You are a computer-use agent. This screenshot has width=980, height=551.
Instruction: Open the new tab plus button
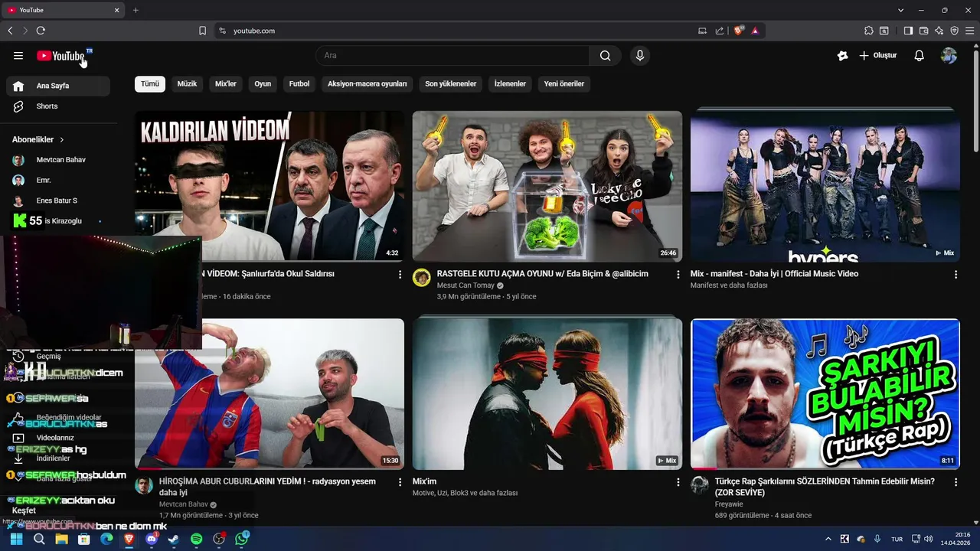(136, 10)
